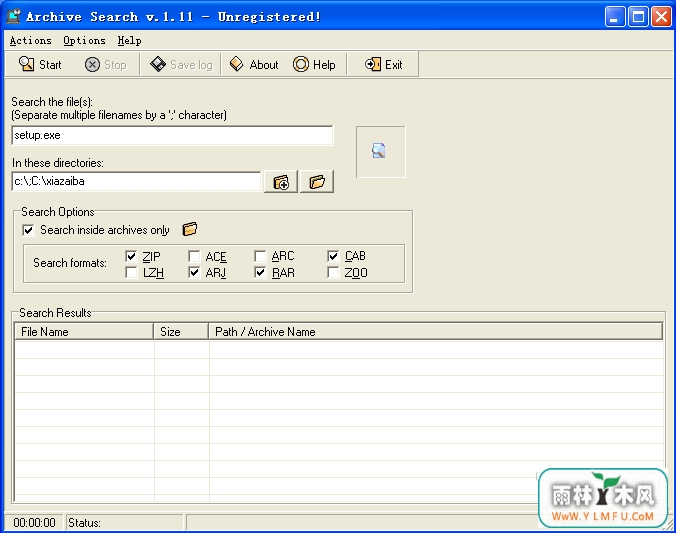Uncheck the CAB format checkbox
The height and width of the screenshot is (533, 676).
(333, 256)
